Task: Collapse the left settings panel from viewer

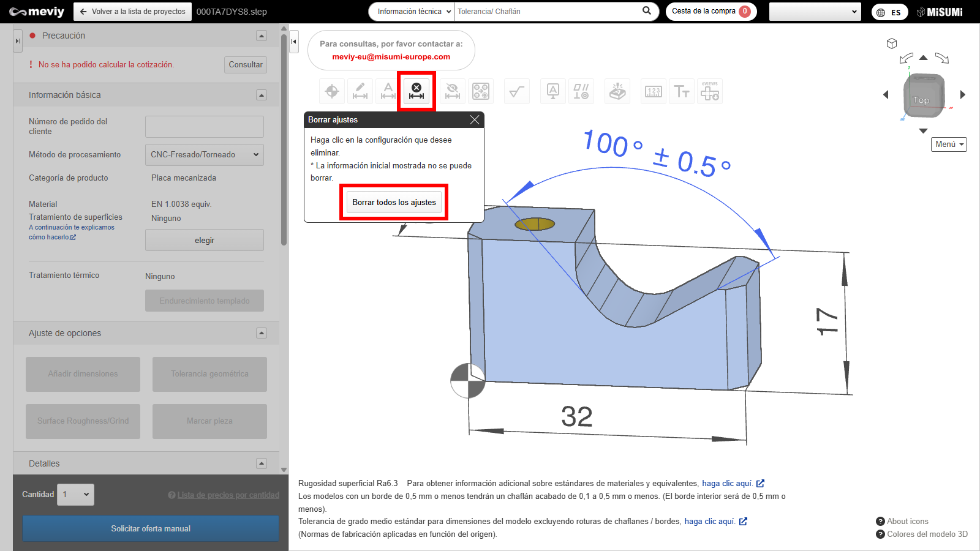Action: tap(294, 42)
